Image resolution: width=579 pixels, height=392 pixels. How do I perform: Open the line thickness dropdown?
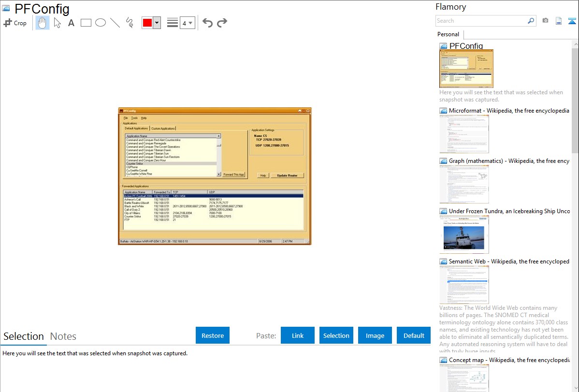[187, 23]
